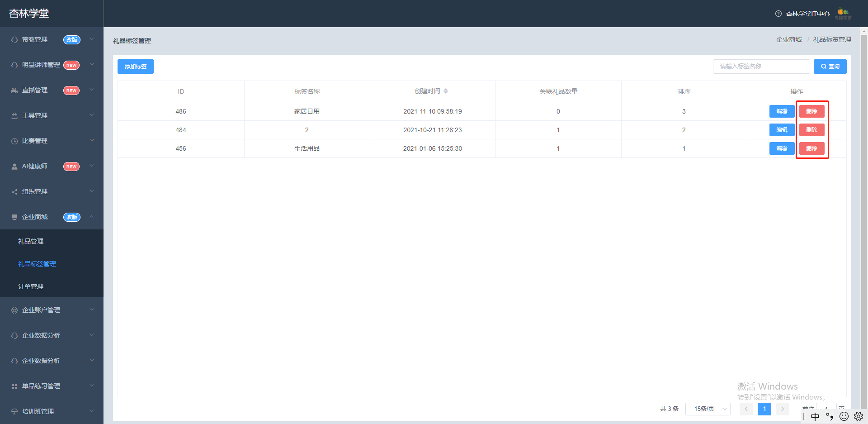Click the 单品练习管理 grid icon
This screenshot has height=424, width=868.
14,386
